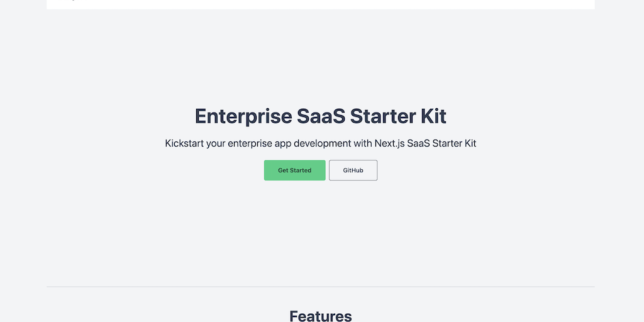Click the green Get Started button
The width and height of the screenshot is (644, 322).
(x=294, y=170)
